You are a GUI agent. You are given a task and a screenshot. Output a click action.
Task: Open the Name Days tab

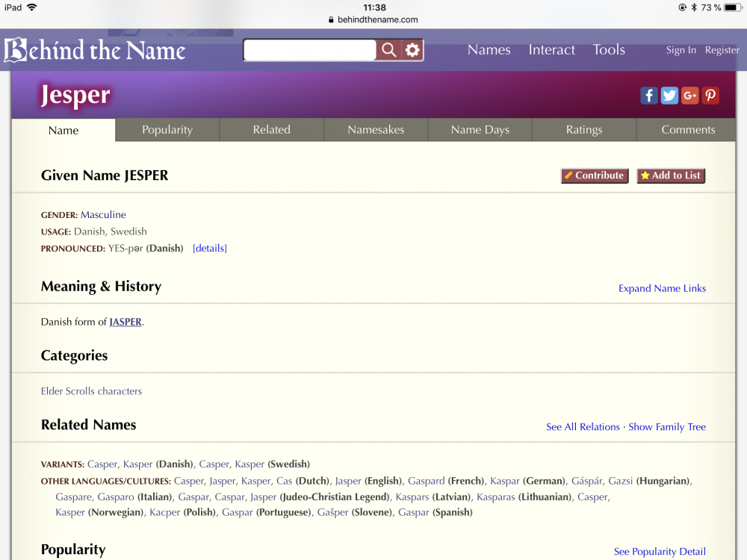pyautogui.click(x=480, y=129)
